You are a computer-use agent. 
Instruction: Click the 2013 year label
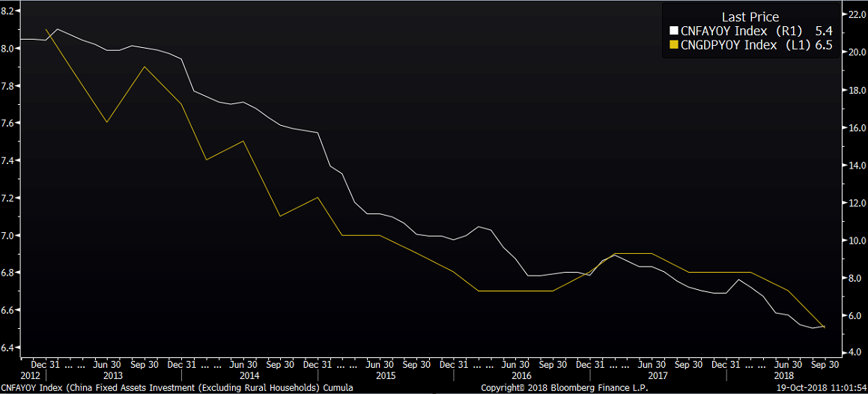tap(114, 375)
